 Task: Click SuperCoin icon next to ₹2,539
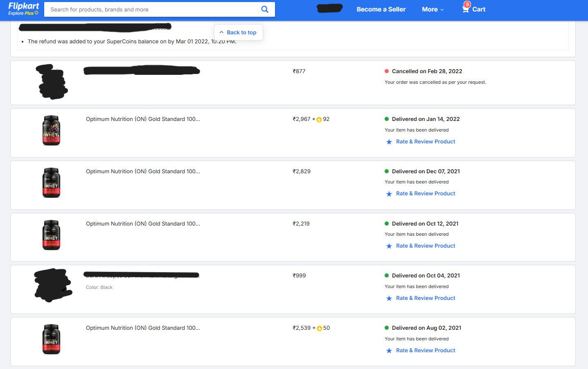click(x=320, y=329)
